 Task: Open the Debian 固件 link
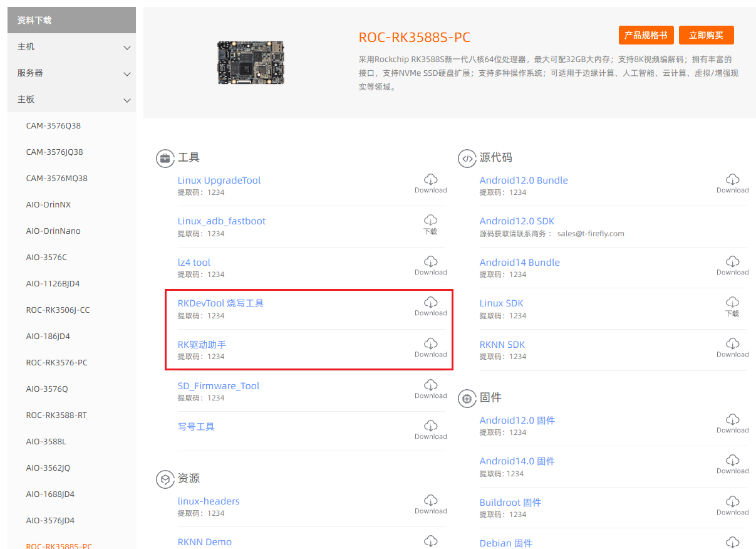[x=506, y=543]
